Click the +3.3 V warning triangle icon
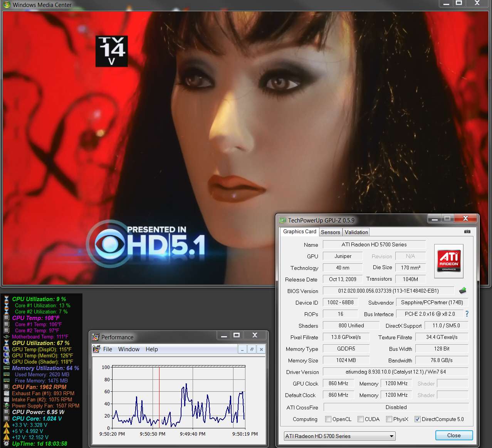The height and width of the screenshot is (448, 492). point(6,425)
